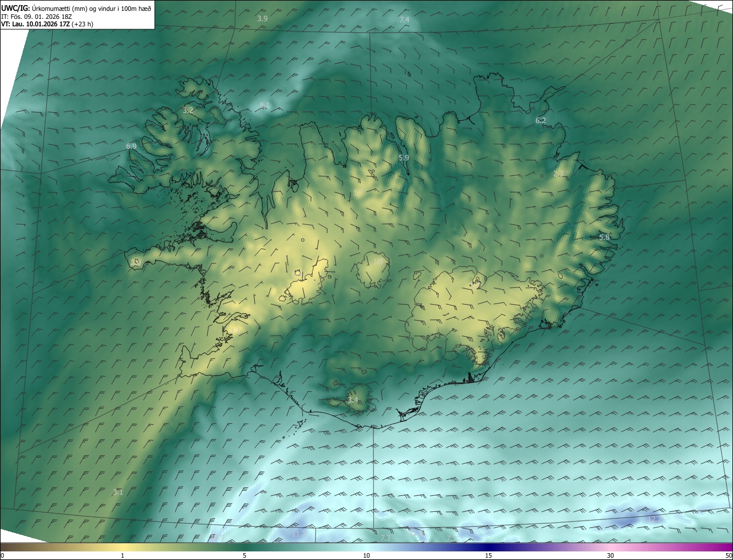The width and height of the screenshot is (733, 560).
Task: Click the '15' tick on the color scale
Action: tap(488, 555)
